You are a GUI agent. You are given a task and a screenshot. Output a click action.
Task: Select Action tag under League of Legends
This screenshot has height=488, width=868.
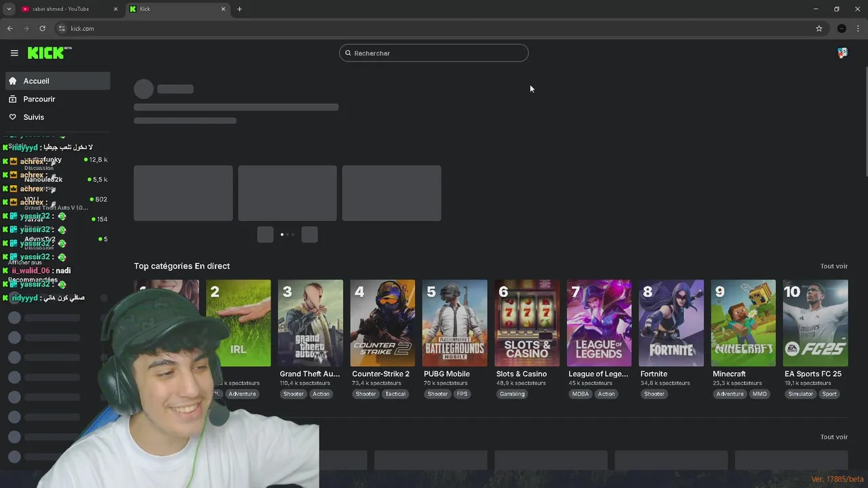[606, 394]
